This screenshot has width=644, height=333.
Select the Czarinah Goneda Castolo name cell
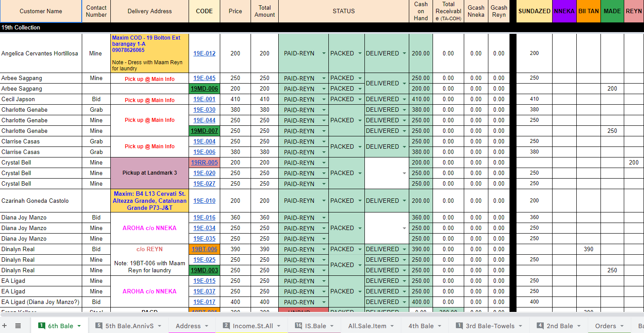click(x=41, y=201)
